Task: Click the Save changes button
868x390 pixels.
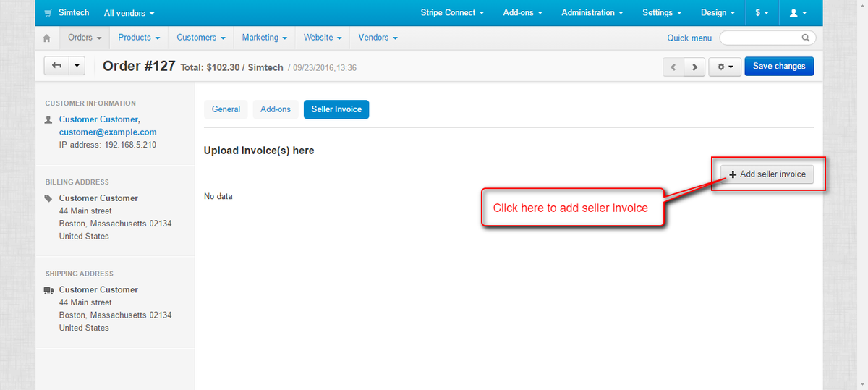Action: 779,67
